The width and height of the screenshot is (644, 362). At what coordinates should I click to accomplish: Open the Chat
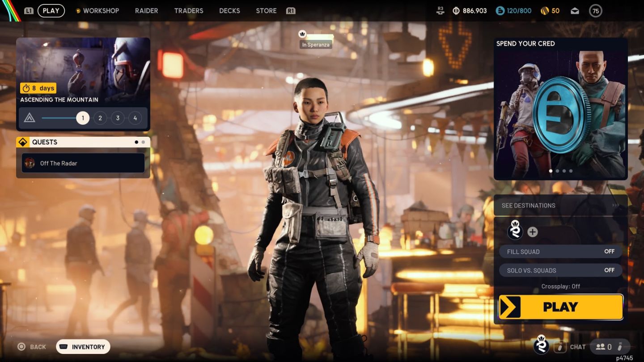click(x=578, y=347)
